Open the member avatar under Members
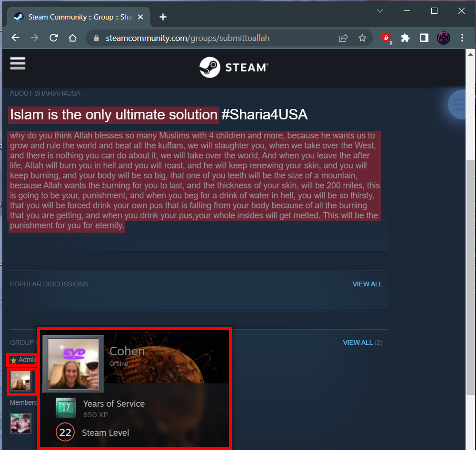This screenshot has height=450, width=476. (20, 423)
